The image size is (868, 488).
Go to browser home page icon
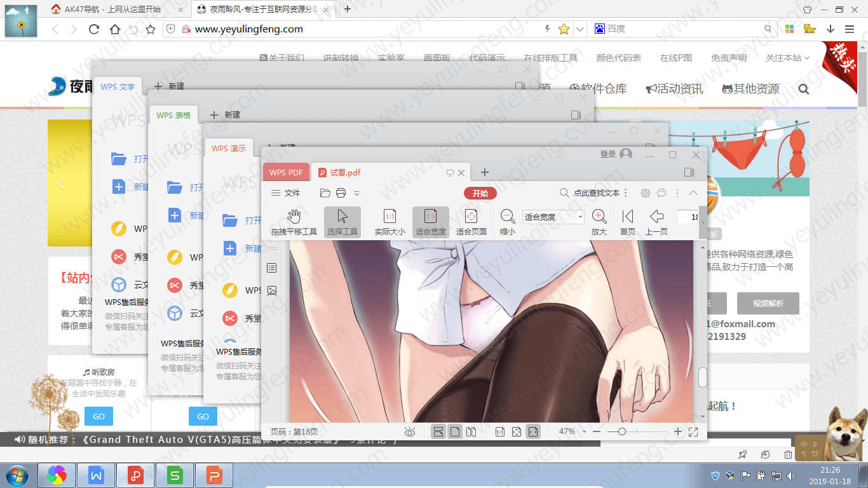[115, 29]
